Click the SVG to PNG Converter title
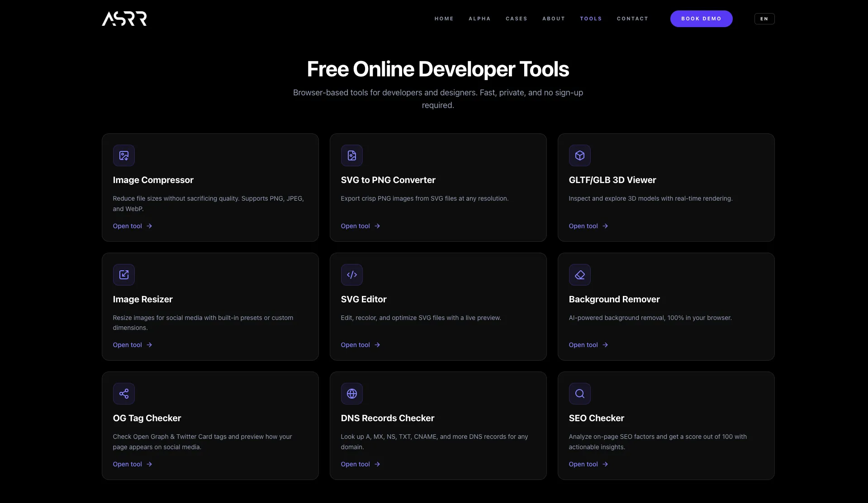This screenshot has width=868, height=503. tap(388, 180)
